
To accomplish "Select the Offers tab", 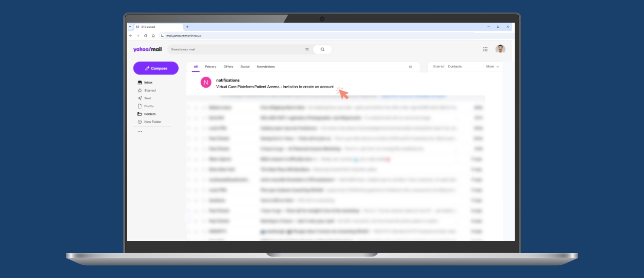I will [x=228, y=66].
